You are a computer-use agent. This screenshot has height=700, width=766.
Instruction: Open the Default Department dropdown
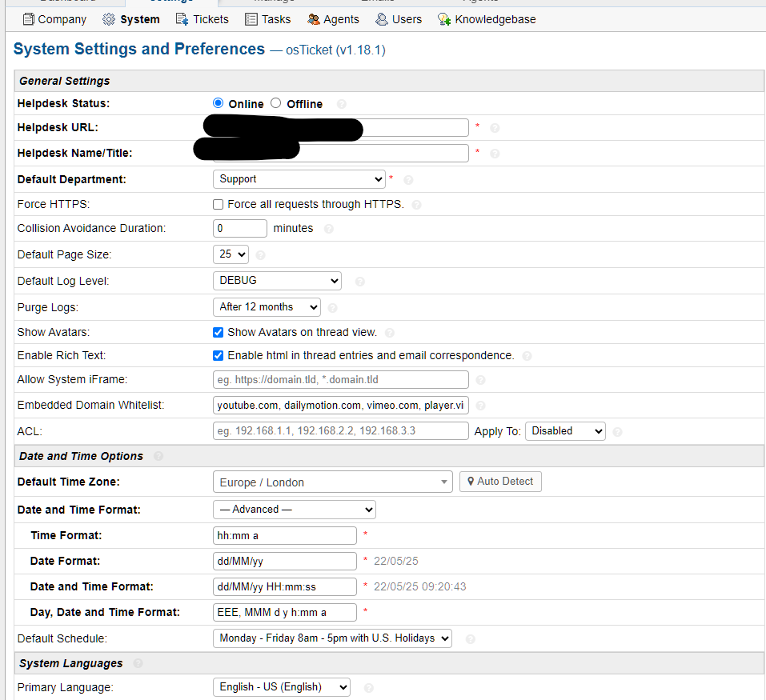(x=299, y=179)
